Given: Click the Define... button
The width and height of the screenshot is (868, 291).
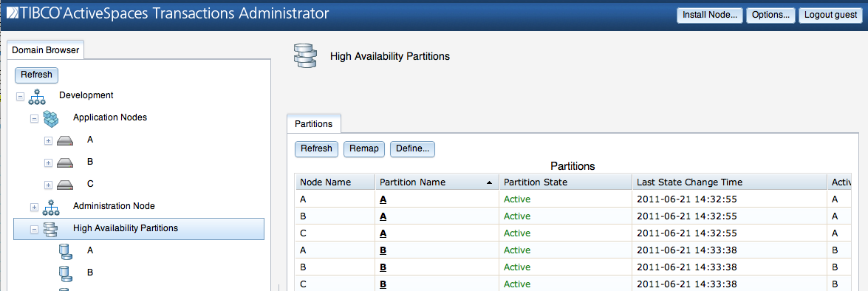Looking at the screenshot, I should pos(413,148).
